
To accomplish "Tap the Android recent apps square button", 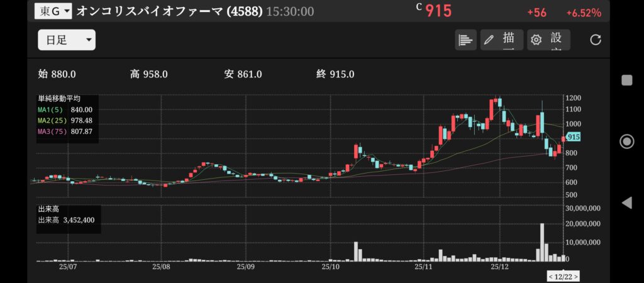I will tap(626, 80).
